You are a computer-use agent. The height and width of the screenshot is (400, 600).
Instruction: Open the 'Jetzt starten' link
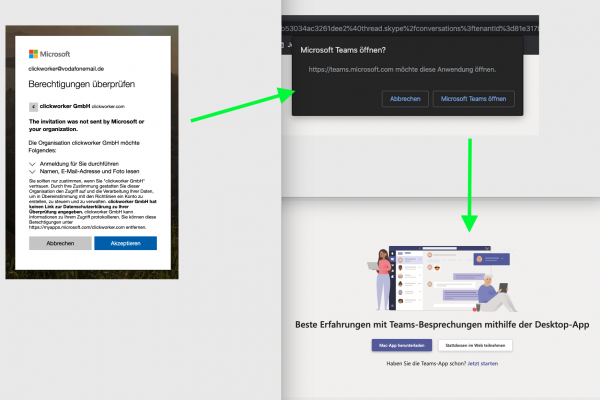point(483,364)
